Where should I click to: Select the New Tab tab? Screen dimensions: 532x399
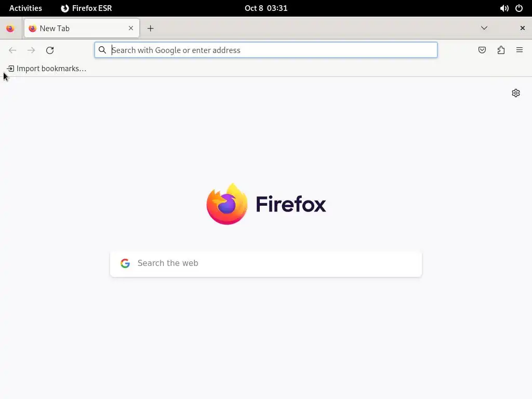(82, 28)
